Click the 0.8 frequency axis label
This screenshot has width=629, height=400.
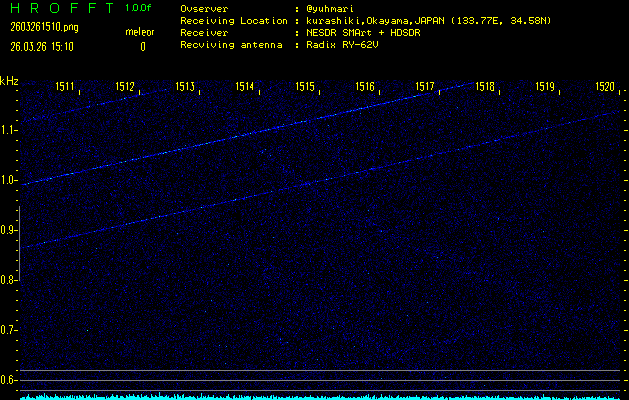tap(9, 281)
